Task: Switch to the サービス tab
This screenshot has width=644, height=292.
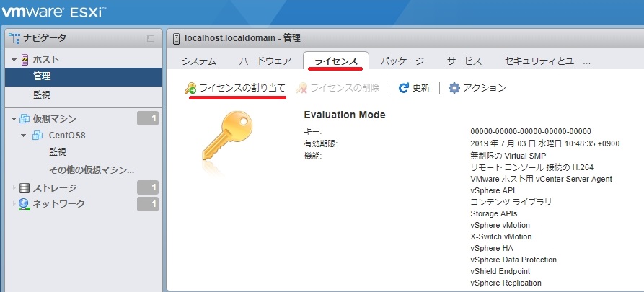Action: point(464,61)
